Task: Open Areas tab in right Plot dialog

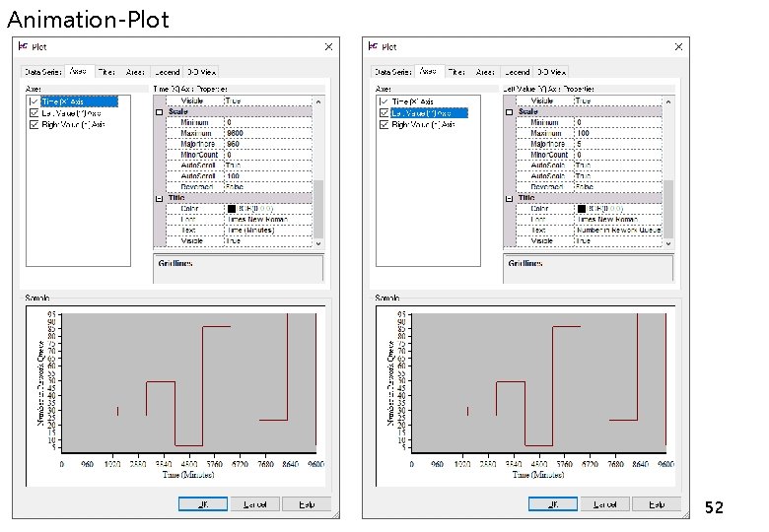Action: (x=485, y=72)
